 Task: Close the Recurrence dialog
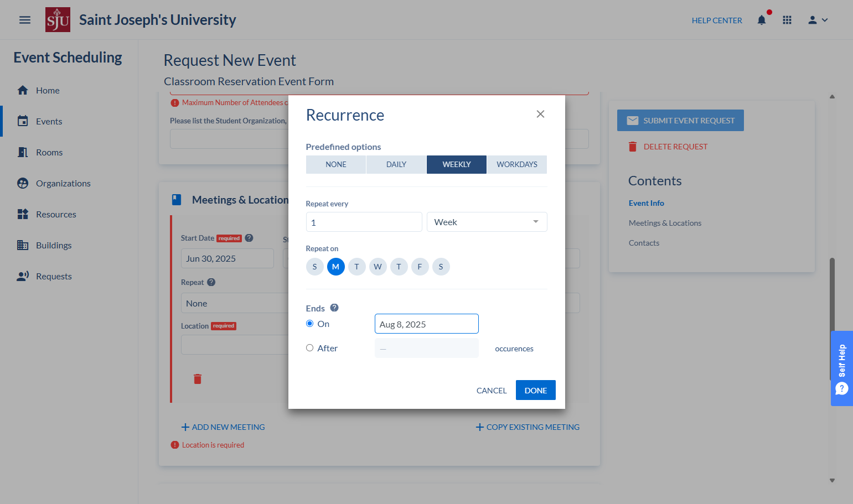pyautogui.click(x=541, y=114)
